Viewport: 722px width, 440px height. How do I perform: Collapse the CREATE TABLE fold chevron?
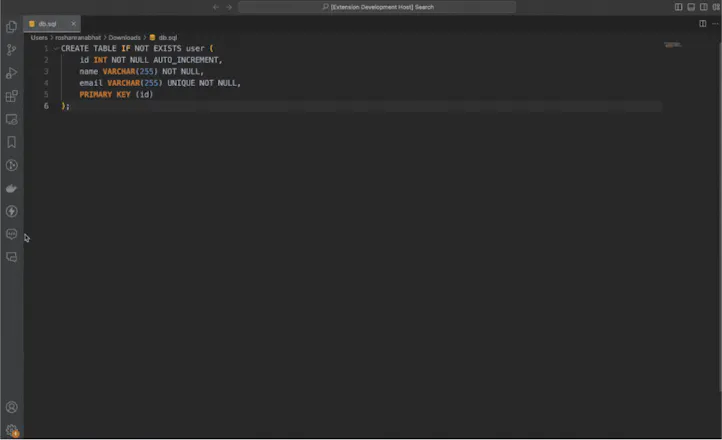click(x=56, y=48)
